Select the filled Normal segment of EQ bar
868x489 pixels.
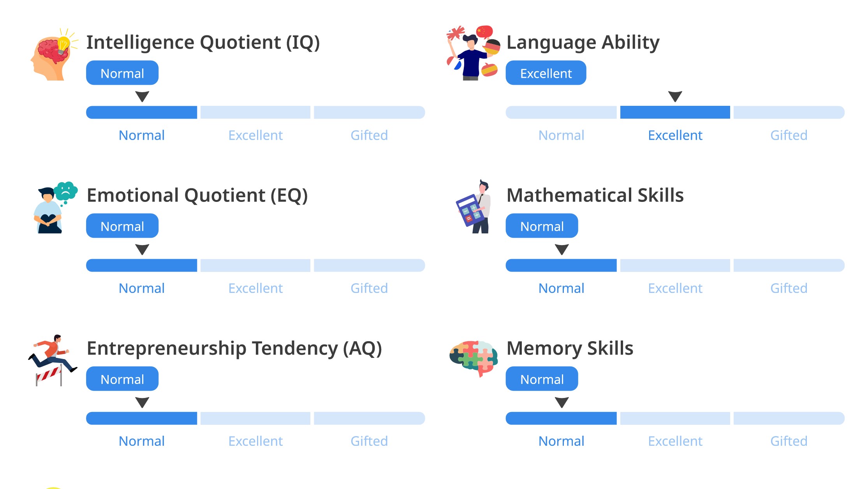142,265
